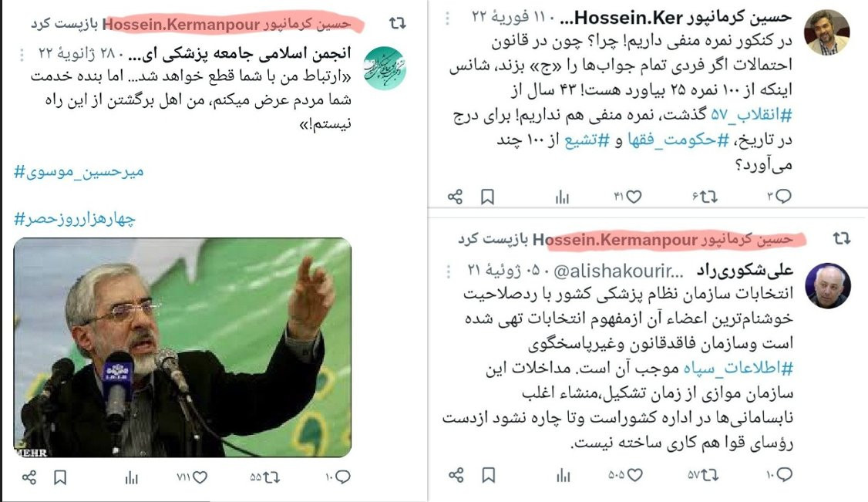The image size is (868, 502).
Task: Bookmark the tweet with the Mousavi photo
Action: (60, 477)
